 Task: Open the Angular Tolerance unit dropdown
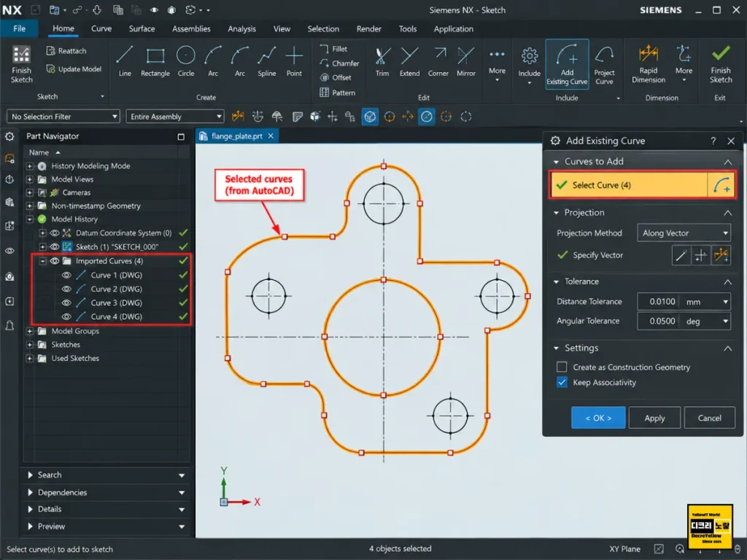point(705,321)
